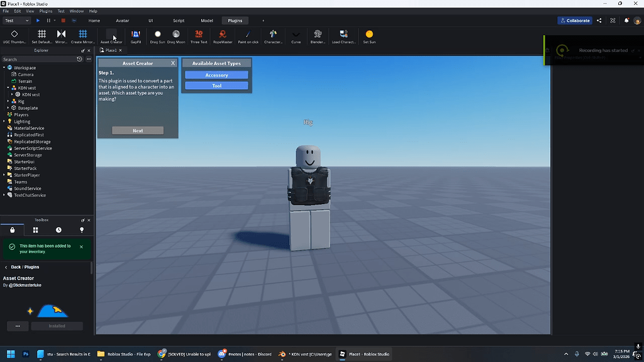This screenshot has width=644, height=362.
Task: Click the Collaborate button
Action: pyautogui.click(x=575, y=21)
